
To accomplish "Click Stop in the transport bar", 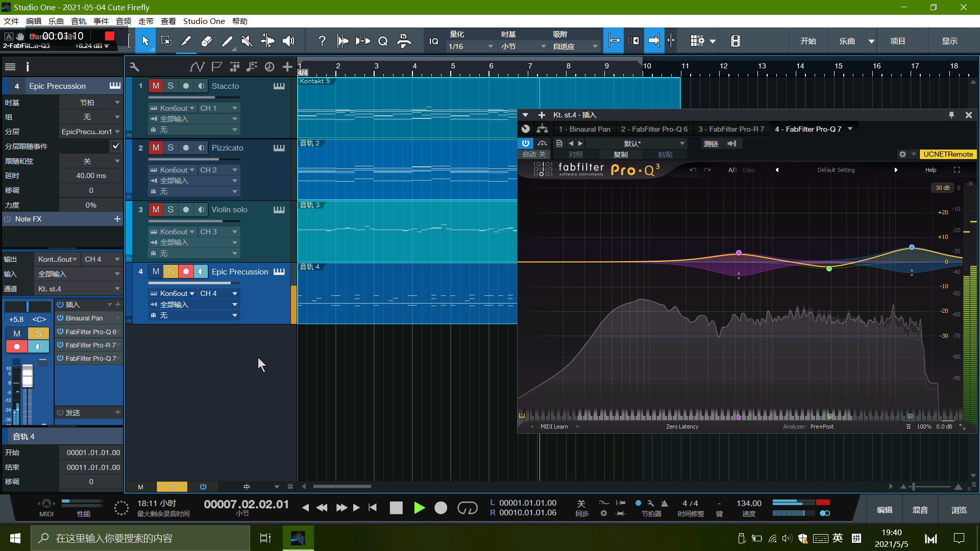I will pyautogui.click(x=396, y=508).
